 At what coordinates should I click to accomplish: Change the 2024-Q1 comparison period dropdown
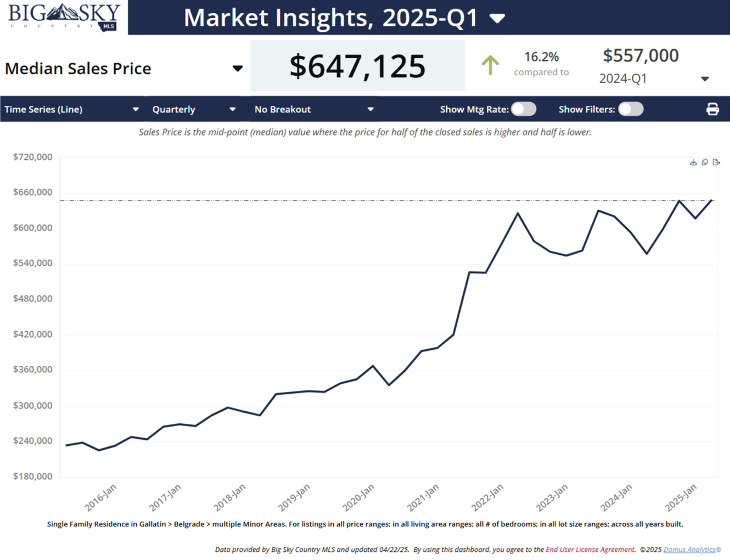(x=705, y=79)
